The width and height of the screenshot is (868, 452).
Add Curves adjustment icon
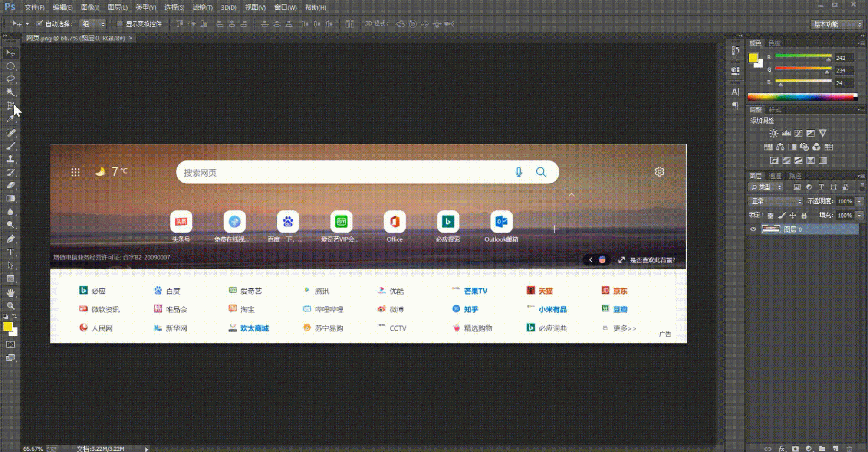coord(798,133)
